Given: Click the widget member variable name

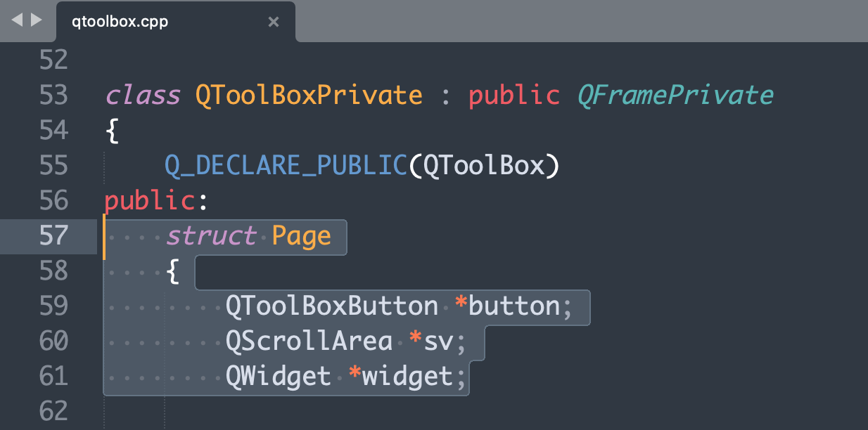Looking at the screenshot, I should pyautogui.click(x=408, y=376).
